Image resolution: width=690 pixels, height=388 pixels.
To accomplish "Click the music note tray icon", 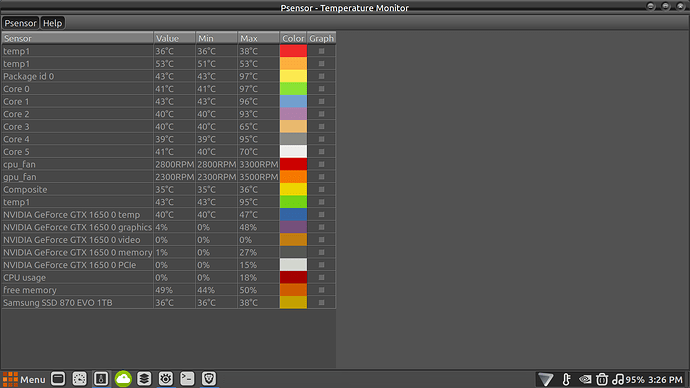I will coord(618,379).
